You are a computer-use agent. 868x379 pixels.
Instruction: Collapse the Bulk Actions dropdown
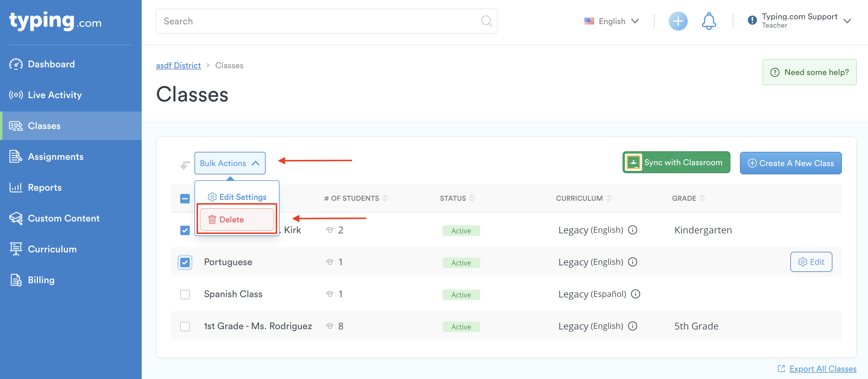coord(230,163)
